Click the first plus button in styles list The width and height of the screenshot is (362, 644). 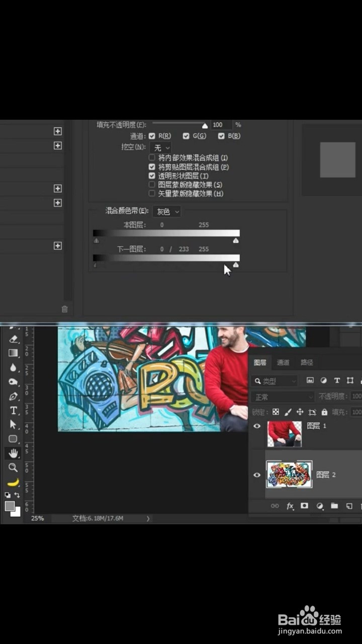pyautogui.click(x=58, y=131)
